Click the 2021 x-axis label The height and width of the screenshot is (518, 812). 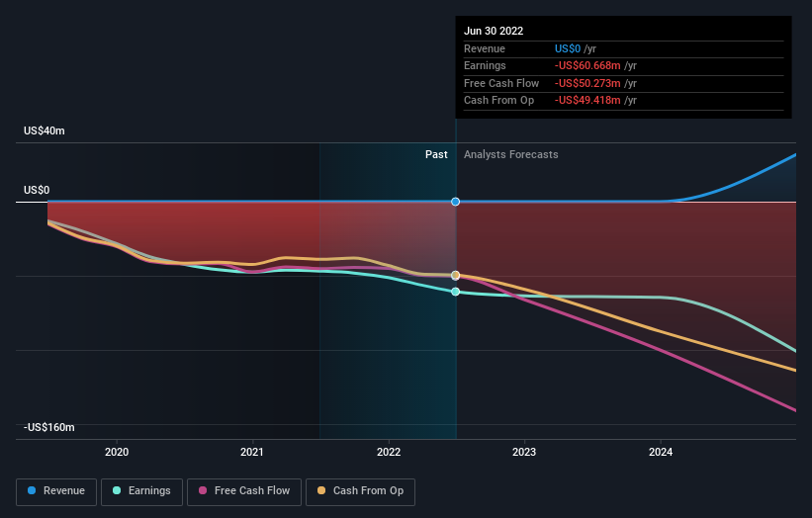pyautogui.click(x=251, y=452)
